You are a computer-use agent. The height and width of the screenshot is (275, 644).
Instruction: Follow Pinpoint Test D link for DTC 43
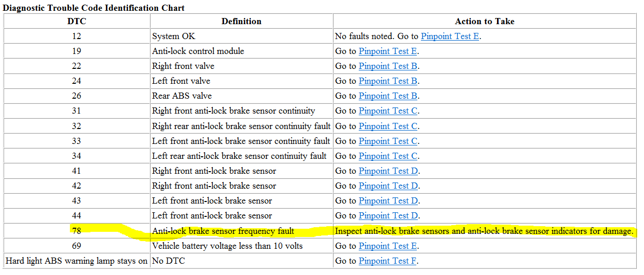pos(388,200)
